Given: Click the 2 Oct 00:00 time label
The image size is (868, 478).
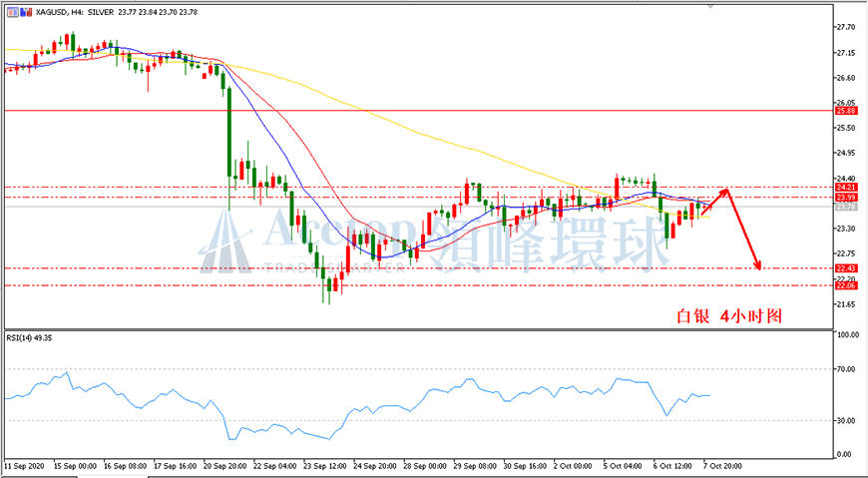Looking at the screenshot, I should 574,466.
